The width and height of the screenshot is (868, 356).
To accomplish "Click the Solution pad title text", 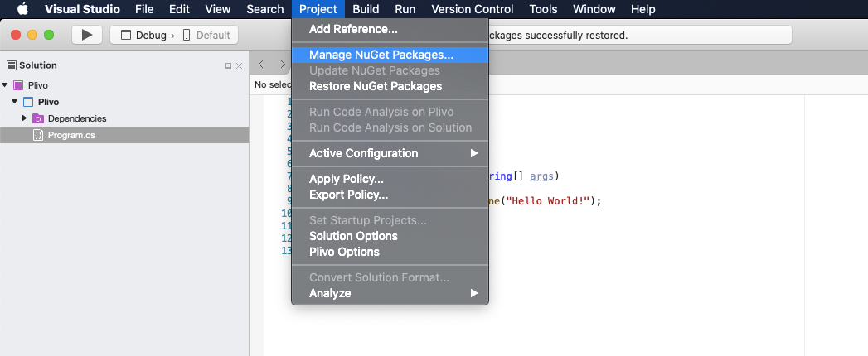I will tap(38, 65).
